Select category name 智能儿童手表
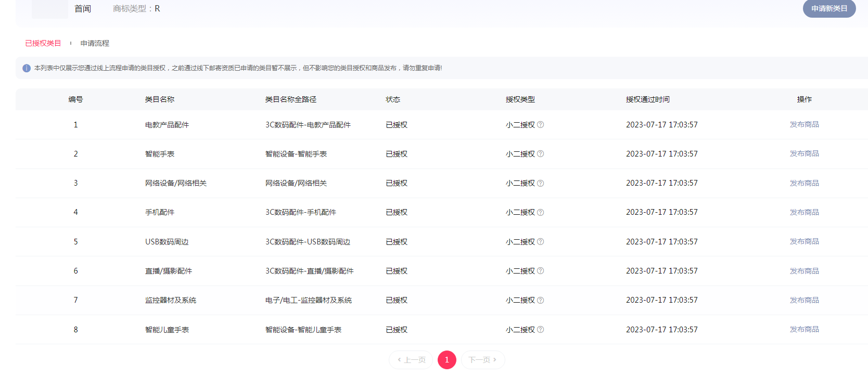Image resolution: width=868 pixels, height=376 pixels. click(x=167, y=330)
